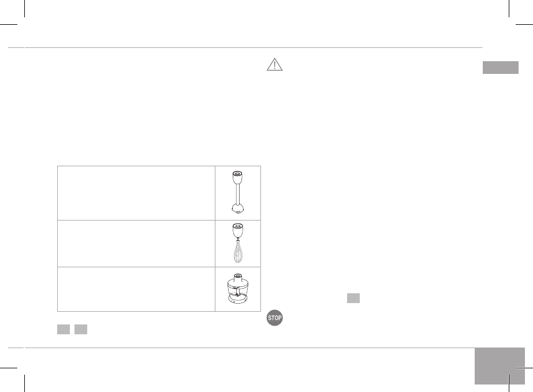
Task: Click the blending shaft's bell-shaped blade guard
Action: 237,208
